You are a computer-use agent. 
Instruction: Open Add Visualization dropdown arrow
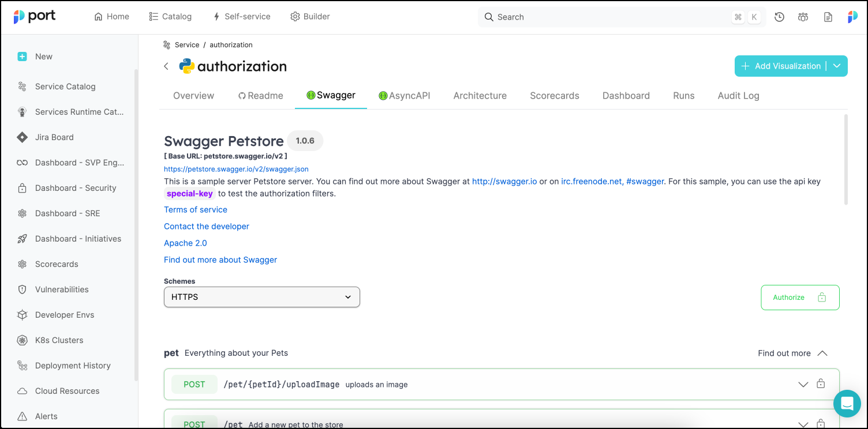coord(837,66)
